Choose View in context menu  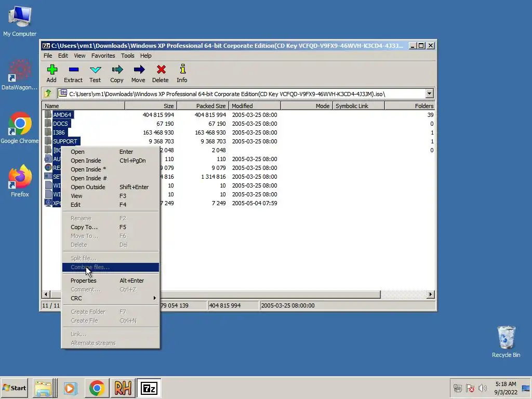[111, 196]
